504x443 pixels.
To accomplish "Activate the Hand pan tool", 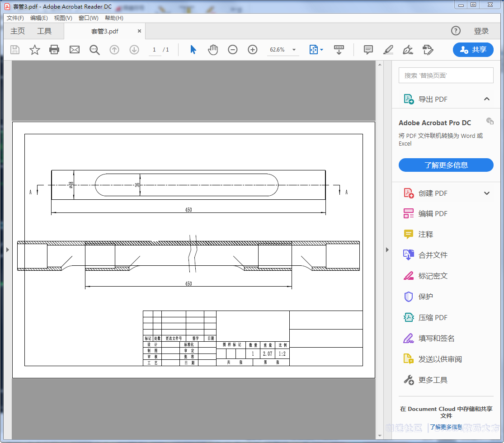I will pos(213,50).
